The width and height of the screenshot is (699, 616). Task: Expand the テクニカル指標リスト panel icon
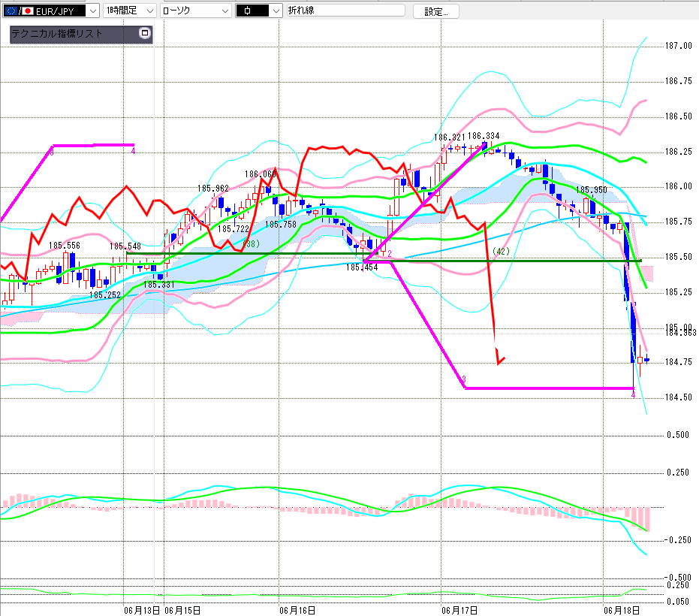click(x=144, y=33)
